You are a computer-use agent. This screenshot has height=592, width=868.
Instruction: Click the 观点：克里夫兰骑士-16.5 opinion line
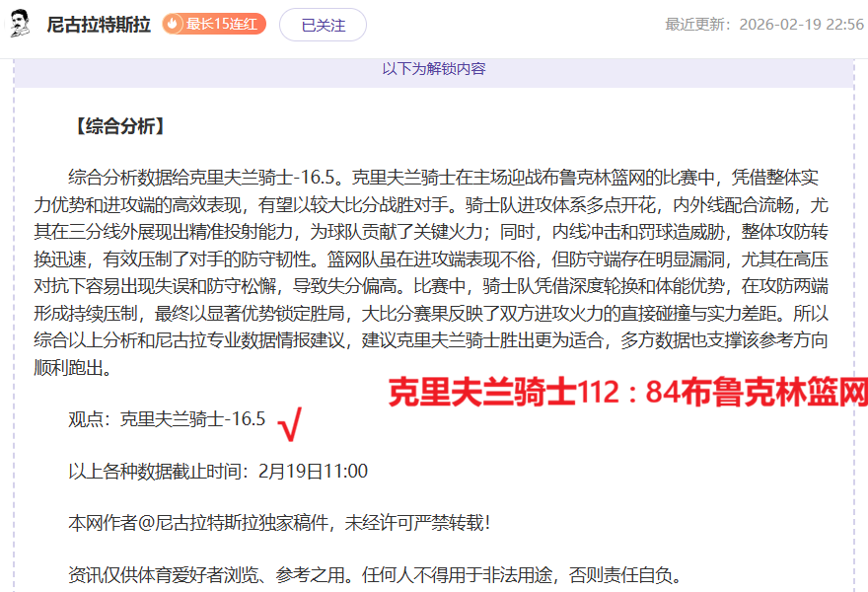(167, 419)
